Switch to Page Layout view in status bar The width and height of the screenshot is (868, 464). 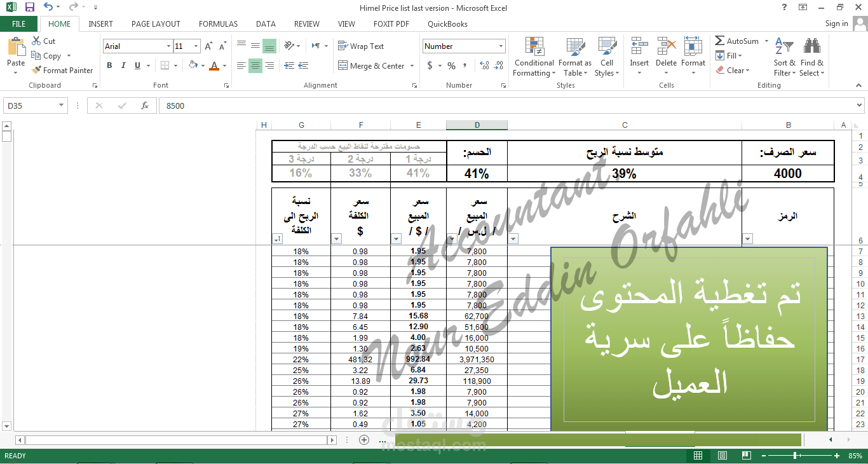pos(722,456)
